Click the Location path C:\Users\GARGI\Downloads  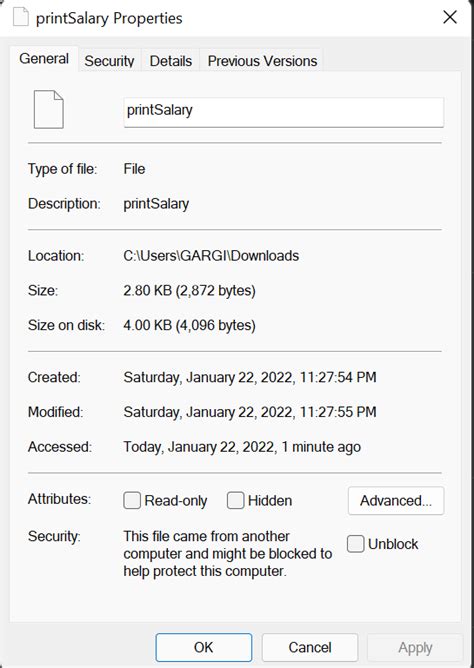[x=211, y=256]
